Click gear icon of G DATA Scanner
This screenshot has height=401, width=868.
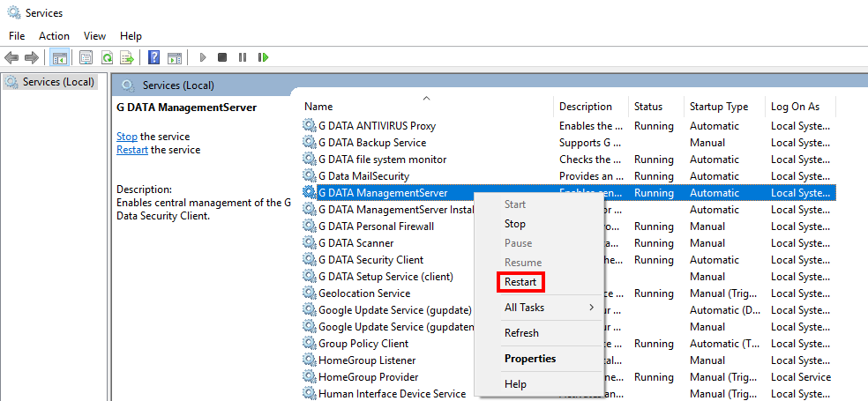309,243
